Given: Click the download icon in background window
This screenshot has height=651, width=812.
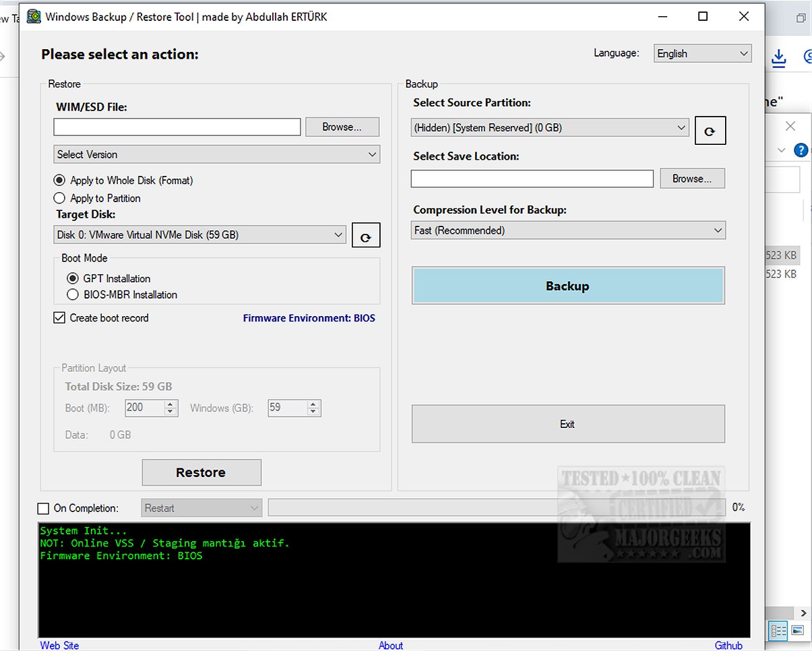Looking at the screenshot, I should pos(779,58).
